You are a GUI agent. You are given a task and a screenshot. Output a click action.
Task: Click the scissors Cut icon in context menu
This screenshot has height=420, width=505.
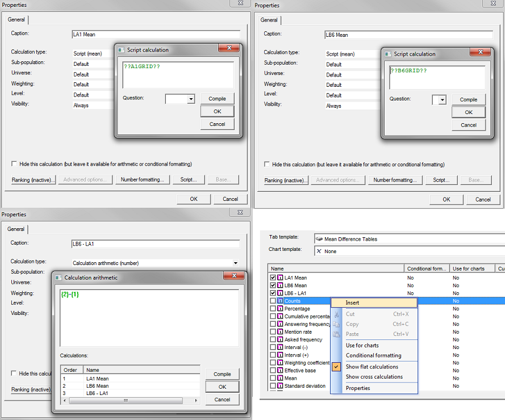coord(337,314)
